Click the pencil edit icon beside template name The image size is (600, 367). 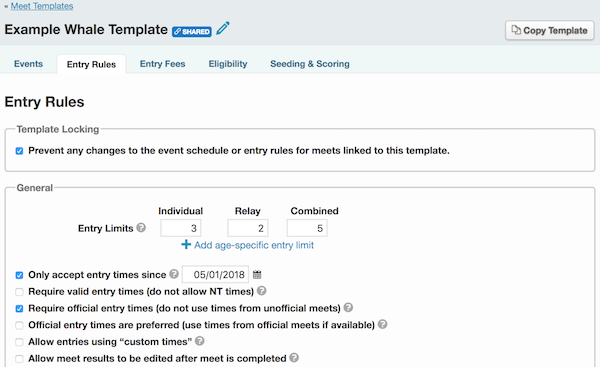223,29
